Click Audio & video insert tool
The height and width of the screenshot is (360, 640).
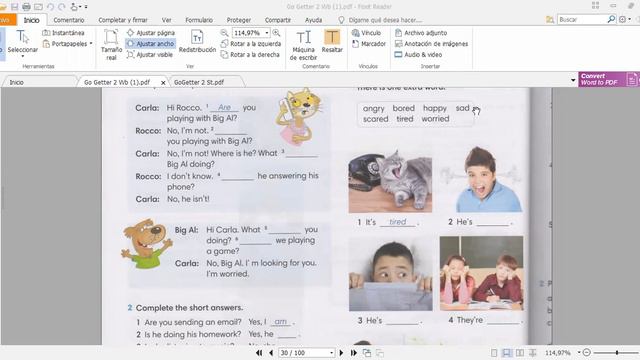point(418,54)
